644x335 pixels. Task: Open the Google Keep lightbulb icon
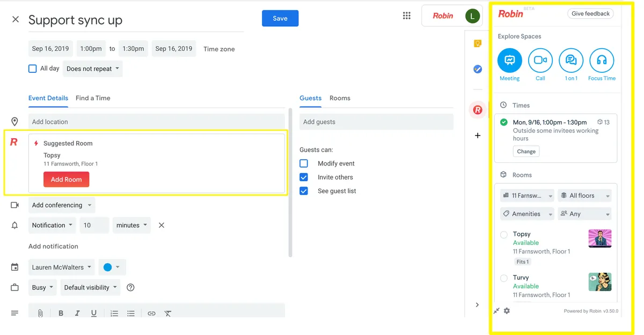(x=477, y=43)
